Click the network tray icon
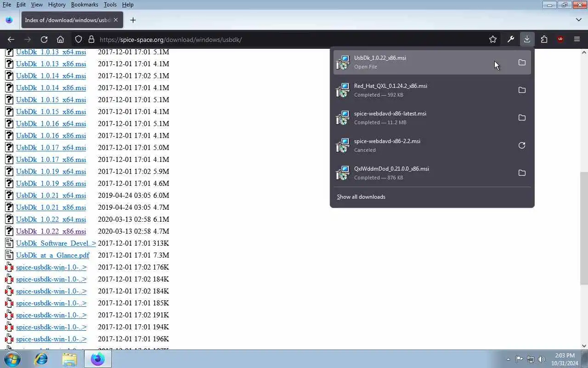The width and height of the screenshot is (588, 368). (x=531, y=359)
